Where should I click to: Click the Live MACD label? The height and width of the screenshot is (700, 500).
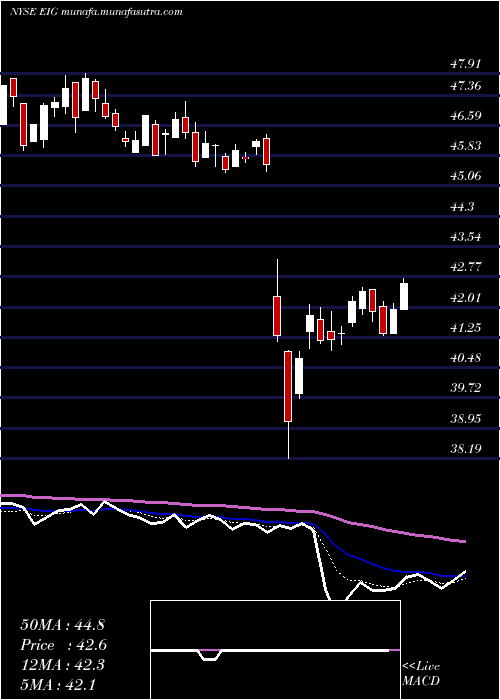[421, 674]
